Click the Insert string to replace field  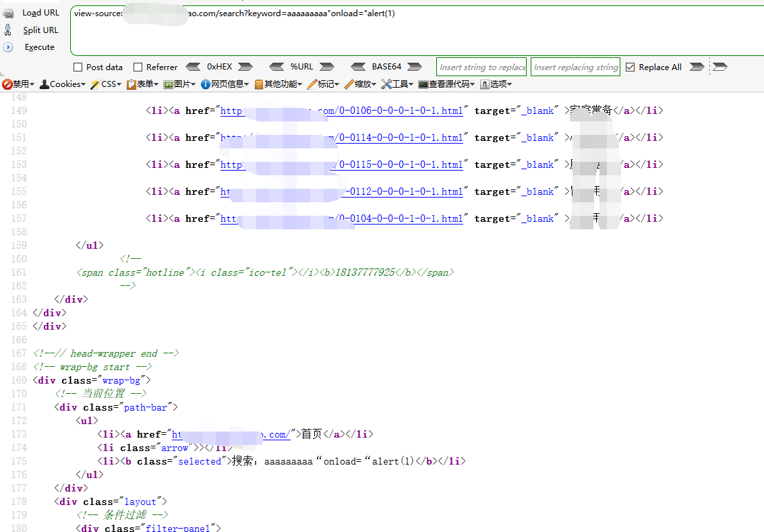481,67
